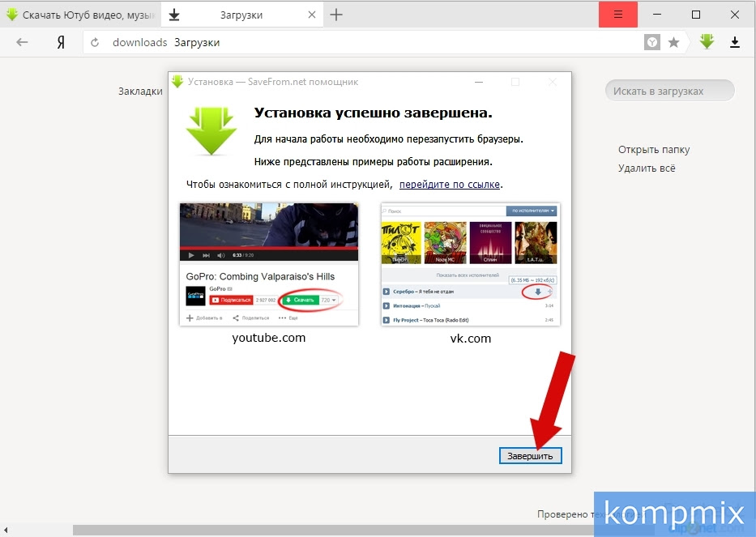Bookmark the page with the star icon
Screen dimensions: 756x537
(x=673, y=42)
